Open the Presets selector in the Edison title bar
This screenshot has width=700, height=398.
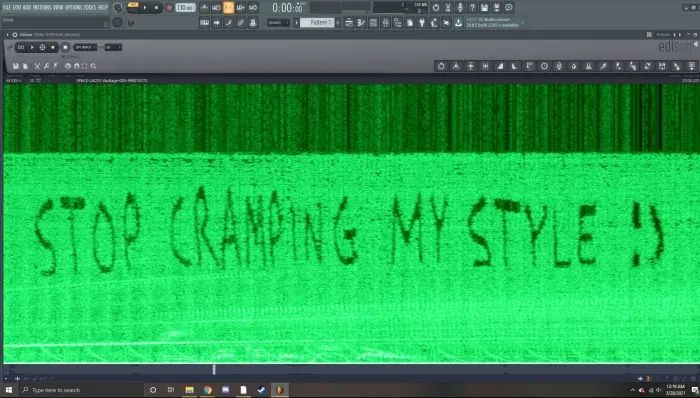pos(663,35)
